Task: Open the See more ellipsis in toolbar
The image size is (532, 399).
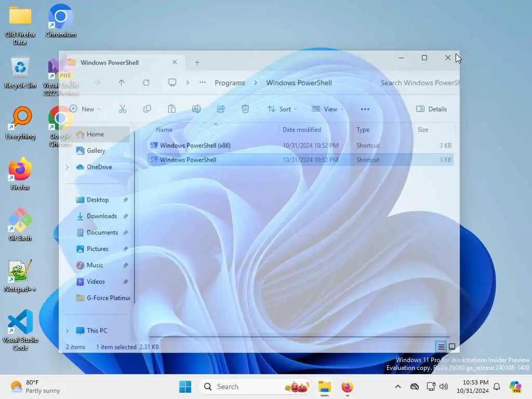Action: (x=365, y=109)
